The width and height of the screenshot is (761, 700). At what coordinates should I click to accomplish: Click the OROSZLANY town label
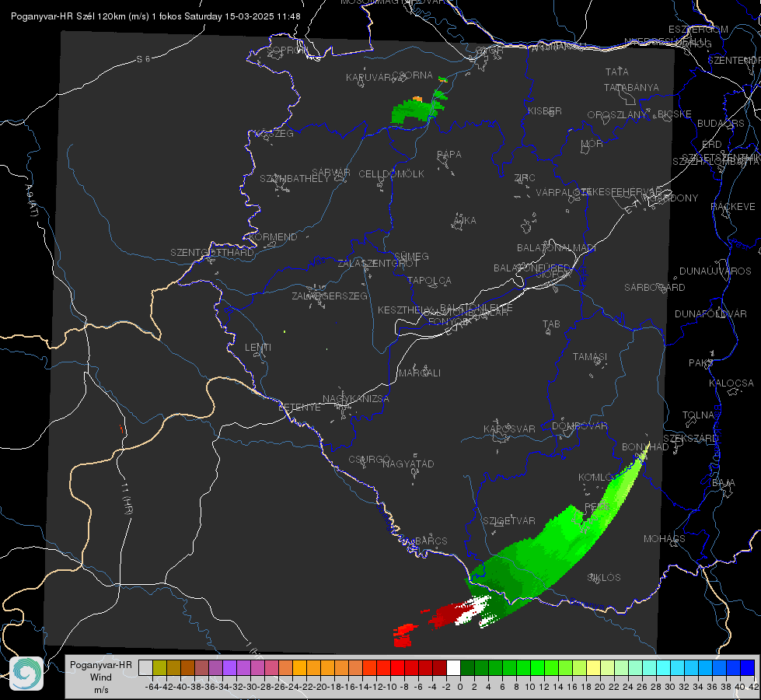coord(617,115)
